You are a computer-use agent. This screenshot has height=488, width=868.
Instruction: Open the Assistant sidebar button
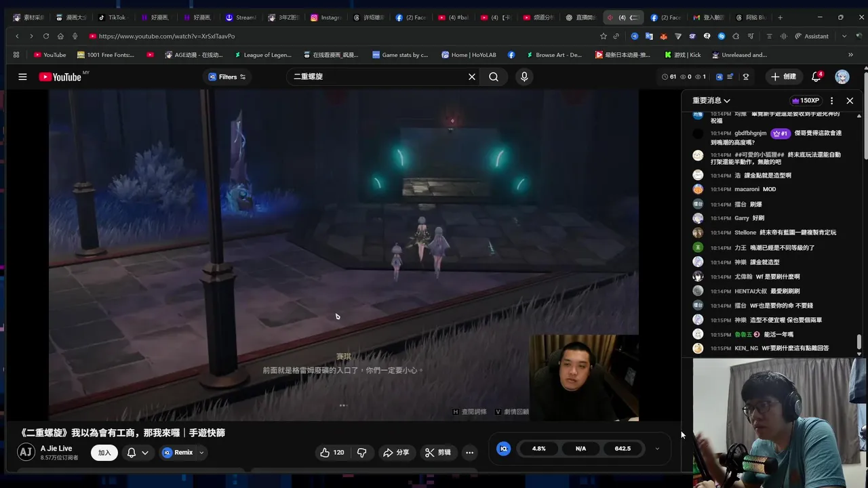811,36
